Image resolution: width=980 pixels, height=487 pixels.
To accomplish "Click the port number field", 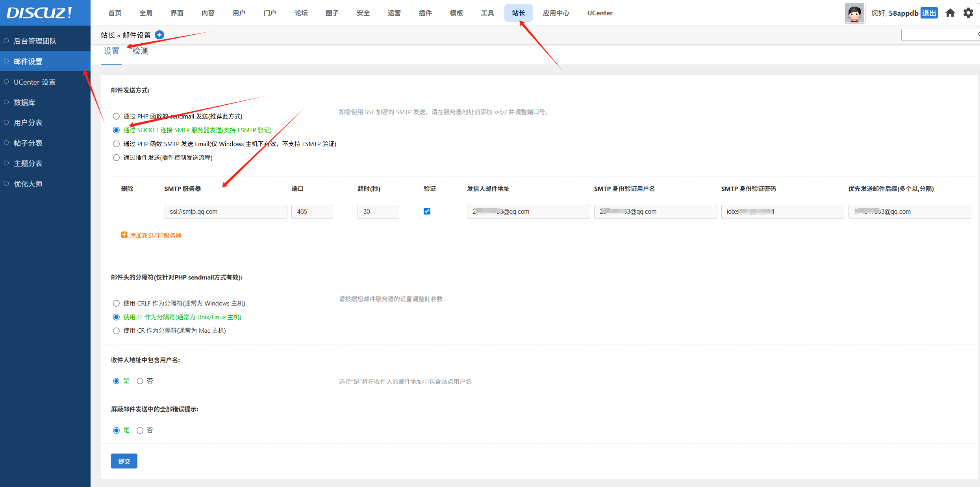I will point(312,212).
